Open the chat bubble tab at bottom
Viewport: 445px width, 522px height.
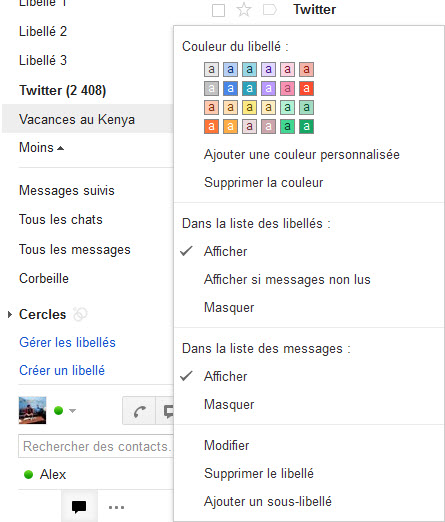[79, 506]
